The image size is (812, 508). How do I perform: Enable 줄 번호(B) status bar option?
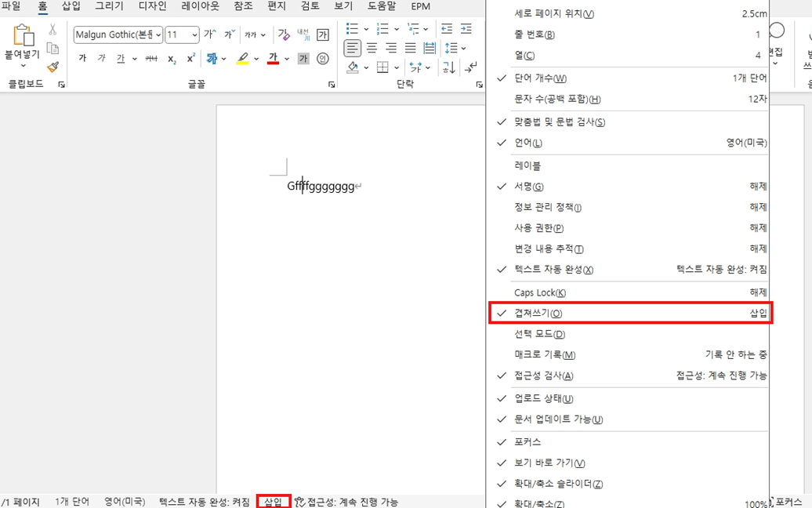coord(629,34)
